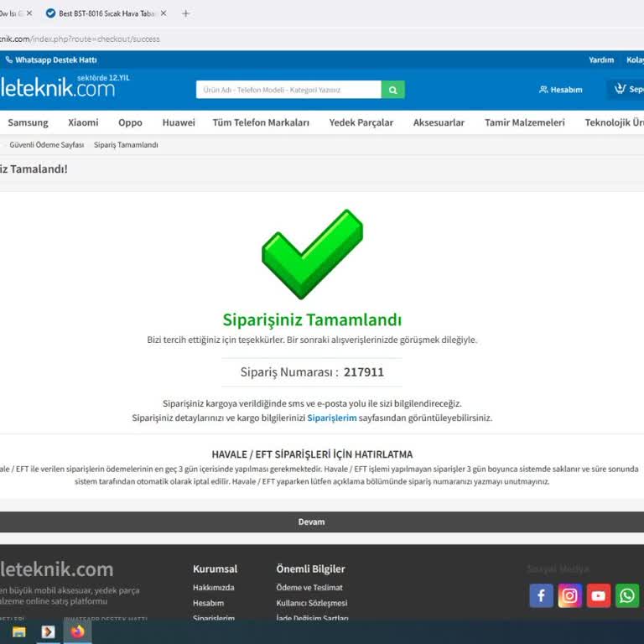
Task: Click the order number 217911
Action: pyautogui.click(x=364, y=372)
